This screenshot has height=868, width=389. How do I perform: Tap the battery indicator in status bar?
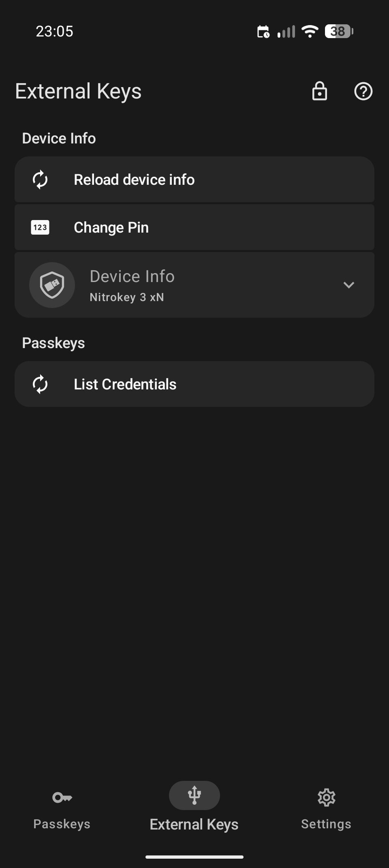(339, 31)
